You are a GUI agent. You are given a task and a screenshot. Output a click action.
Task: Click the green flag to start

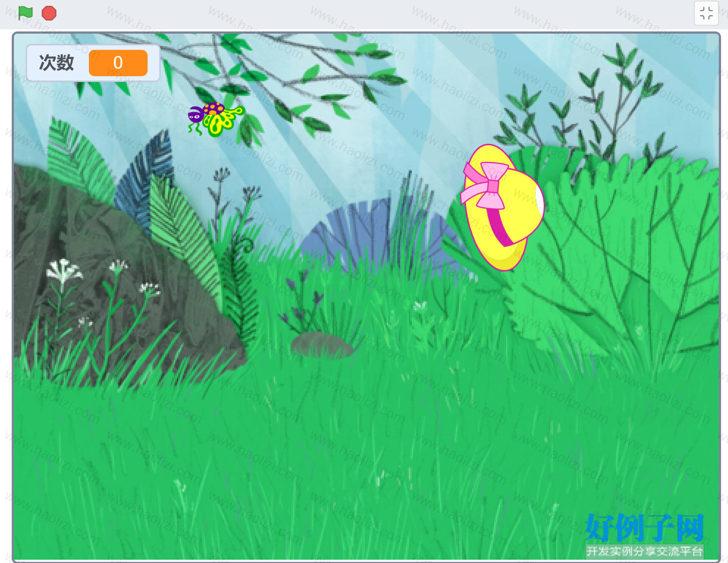click(x=26, y=13)
